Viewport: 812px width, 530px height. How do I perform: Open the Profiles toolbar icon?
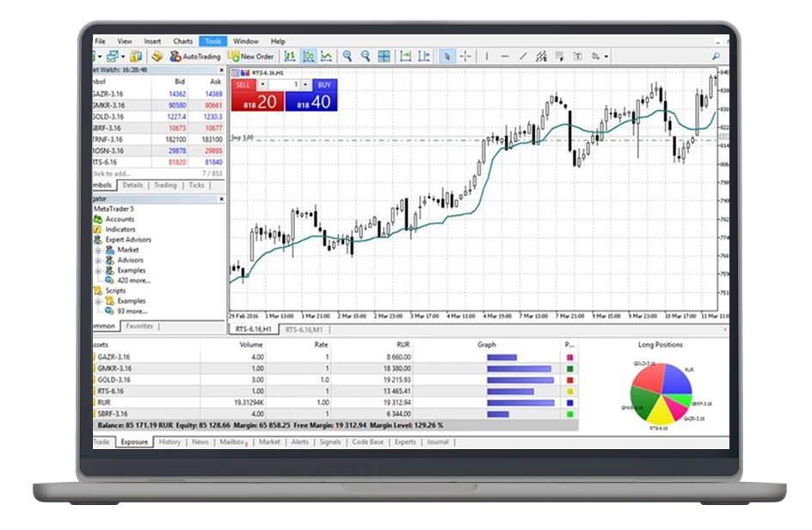click(113, 56)
